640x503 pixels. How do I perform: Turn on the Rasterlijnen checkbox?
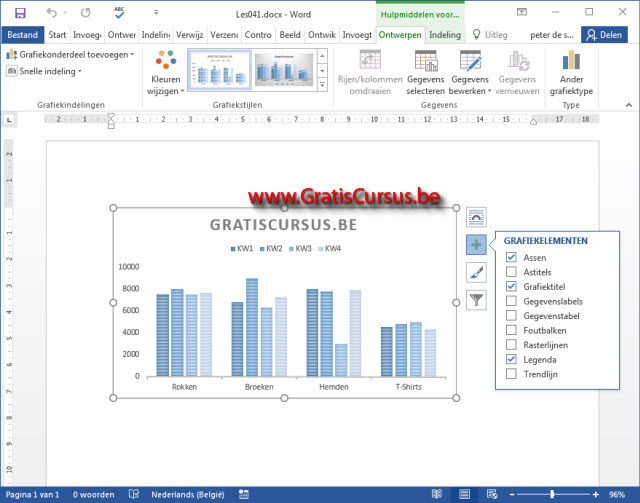coord(511,345)
